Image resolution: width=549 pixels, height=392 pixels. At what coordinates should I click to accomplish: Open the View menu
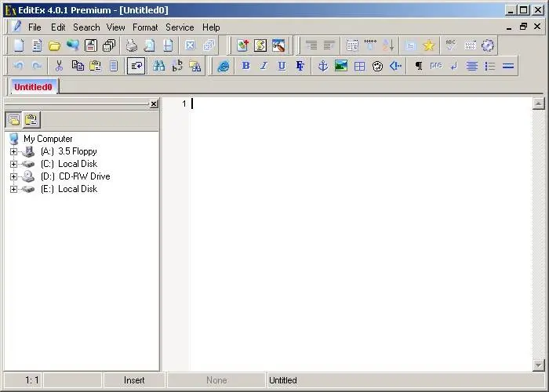point(116,27)
